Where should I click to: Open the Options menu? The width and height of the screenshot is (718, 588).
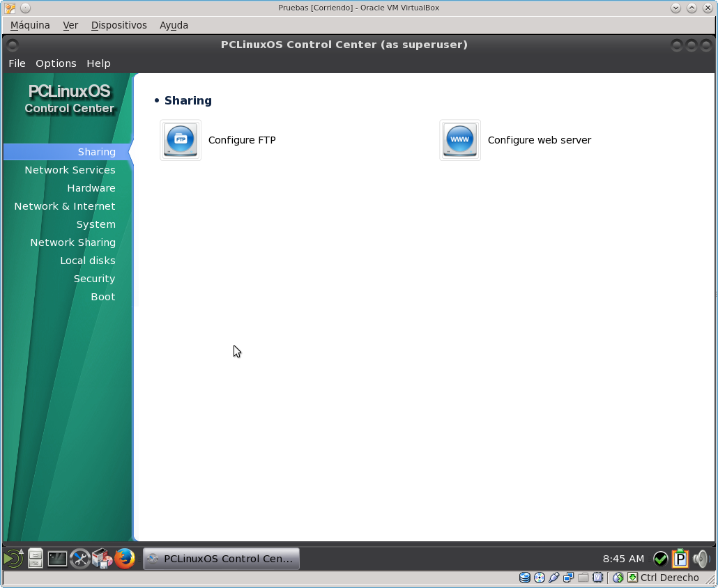(x=56, y=63)
